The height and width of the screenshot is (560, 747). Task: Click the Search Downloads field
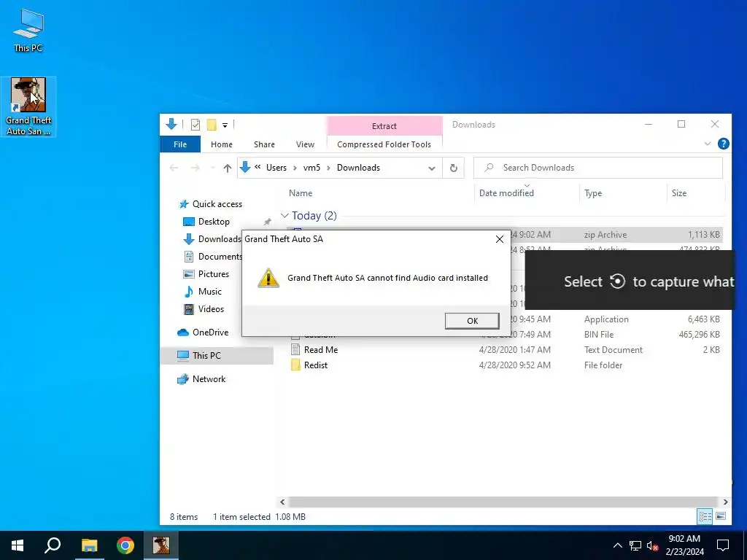pos(598,168)
